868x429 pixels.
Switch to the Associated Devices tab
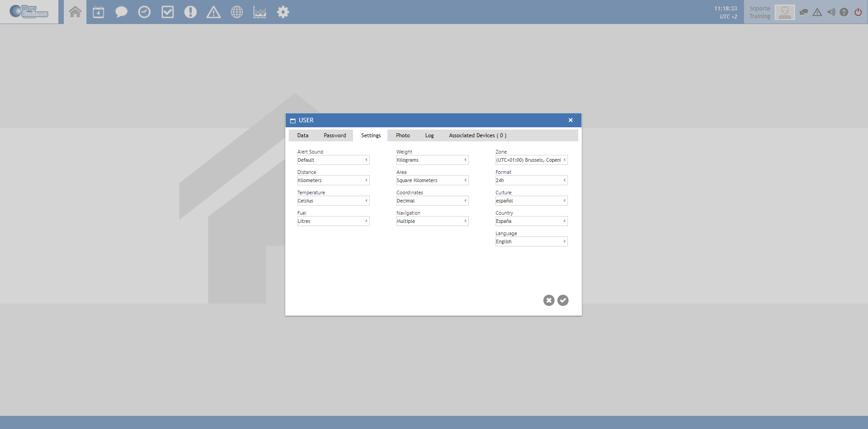pos(477,135)
